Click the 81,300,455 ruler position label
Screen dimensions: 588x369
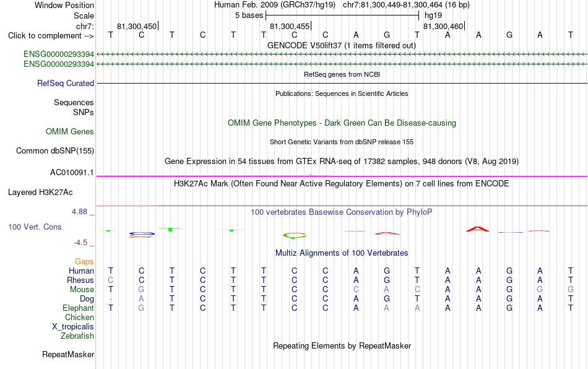pos(290,26)
